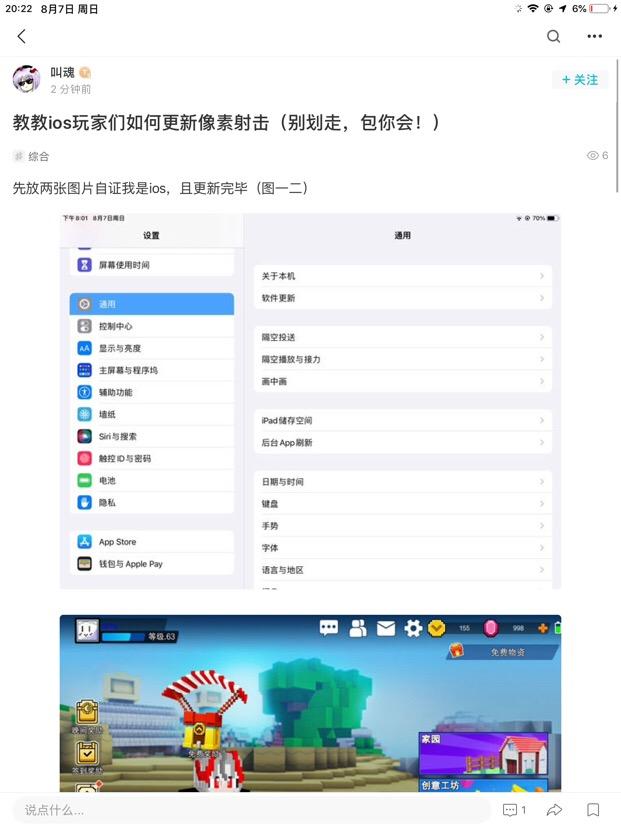Tap the view count eye icon
The height and width of the screenshot is (828, 621).
click(x=592, y=155)
